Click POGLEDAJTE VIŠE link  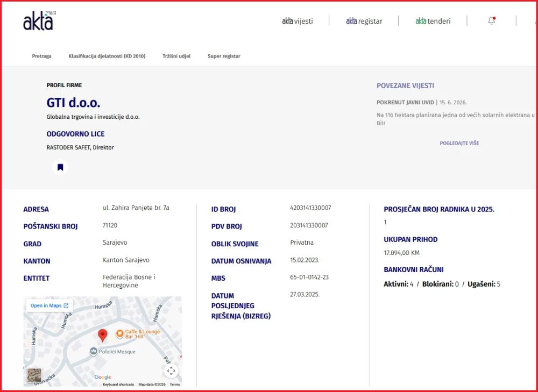point(459,143)
